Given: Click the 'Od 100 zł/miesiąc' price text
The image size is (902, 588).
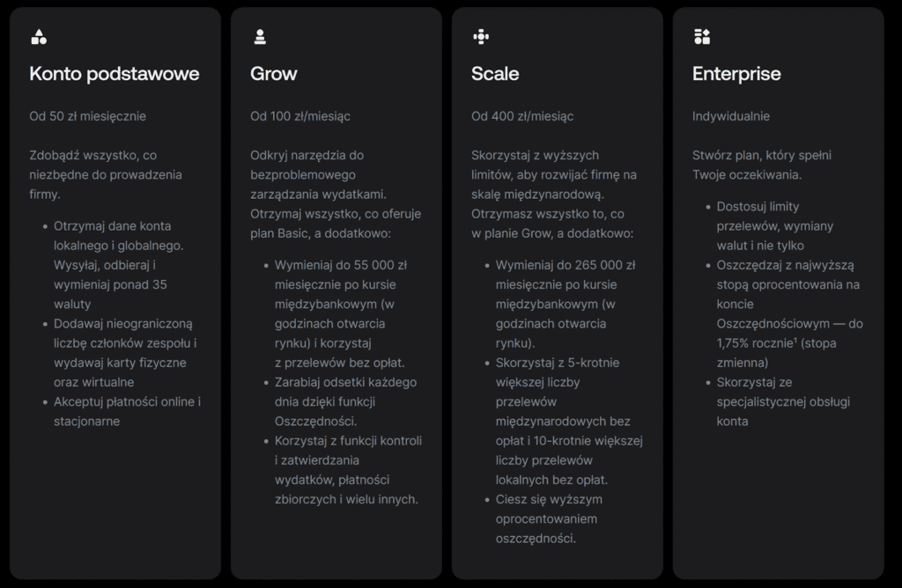Looking at the screenshot, I should click(300, 116).
